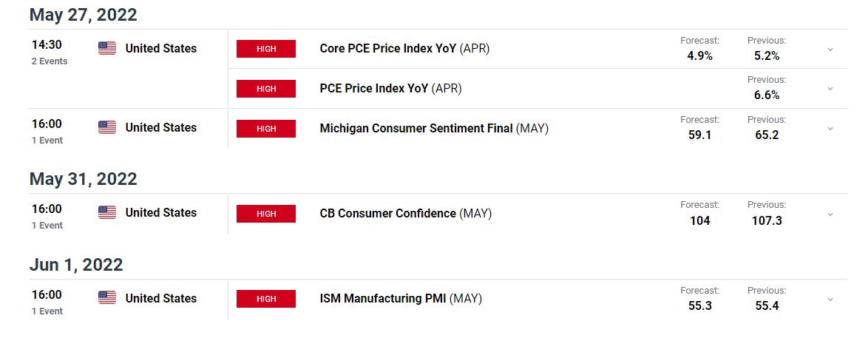Click US flag in ISM Manufacturing PMI row
The image size is (868, 341).
[x=107, y=299]
